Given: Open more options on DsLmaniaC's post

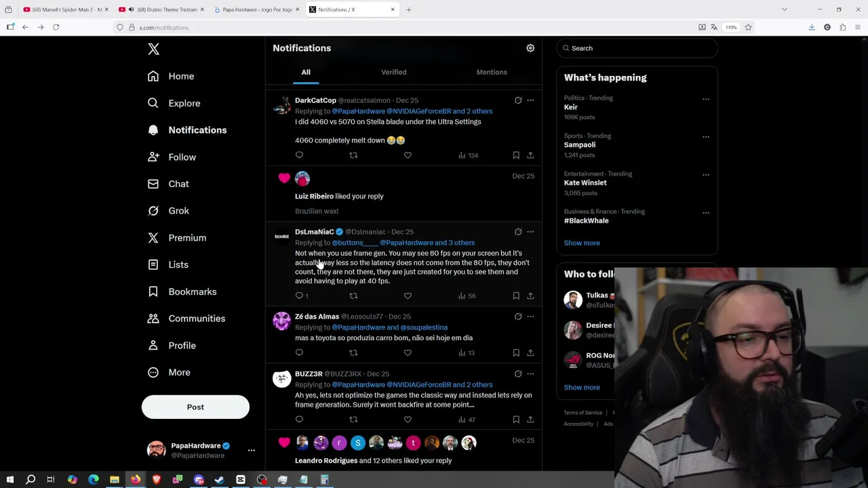Looking at the screenshot, I should (530, 232).
